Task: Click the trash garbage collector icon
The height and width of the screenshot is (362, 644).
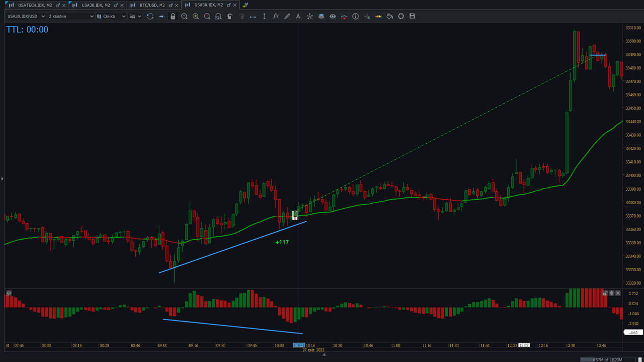Action: [640, 360]
